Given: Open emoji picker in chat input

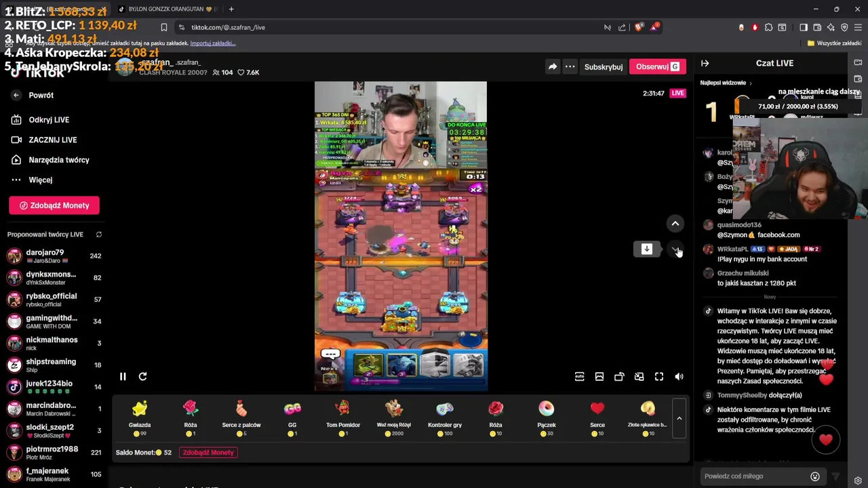Looking at the screenshot, I should [x=815, y=476].
